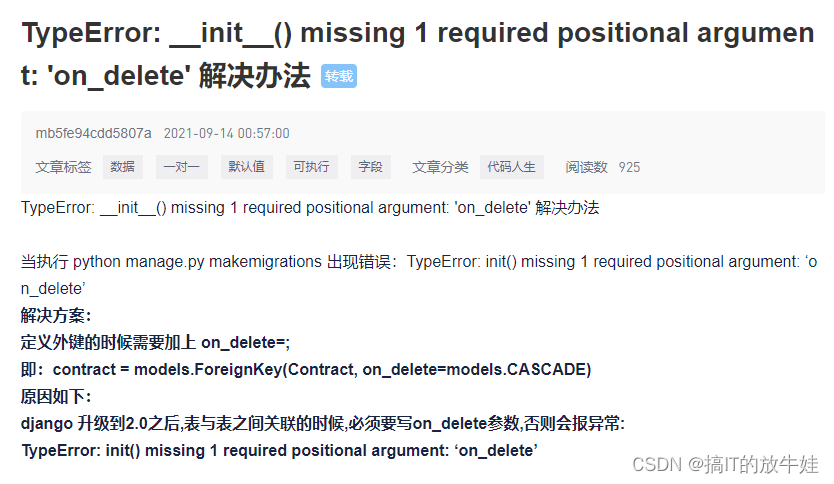Open the 一对一 article tag
Viewport: 834px width, 484px height.
(x=181, y=167)
